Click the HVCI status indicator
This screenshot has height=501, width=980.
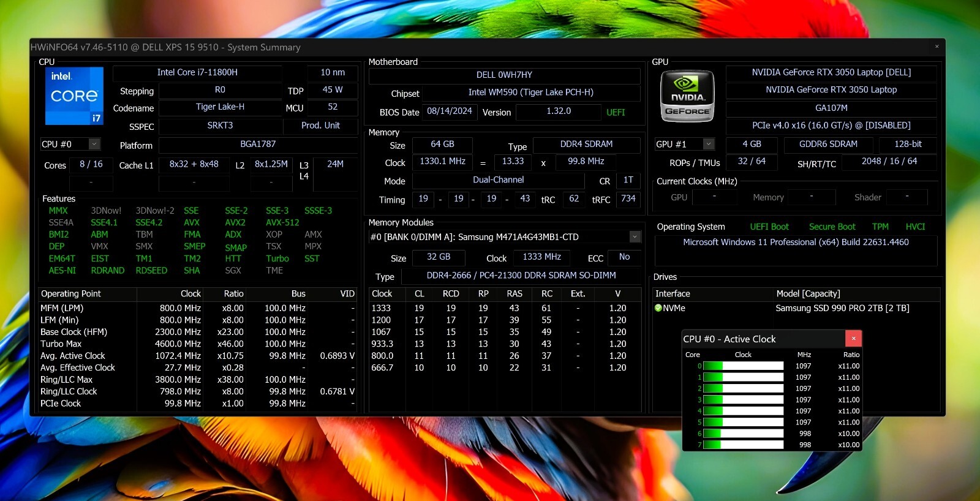[x=915, y=227]
